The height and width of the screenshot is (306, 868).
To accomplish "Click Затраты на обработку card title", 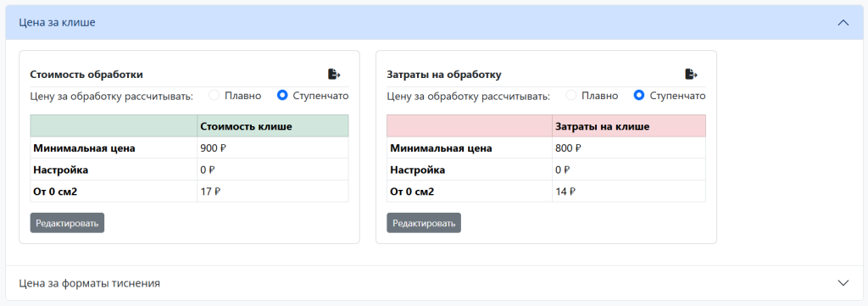I will [x=444, y=74].
